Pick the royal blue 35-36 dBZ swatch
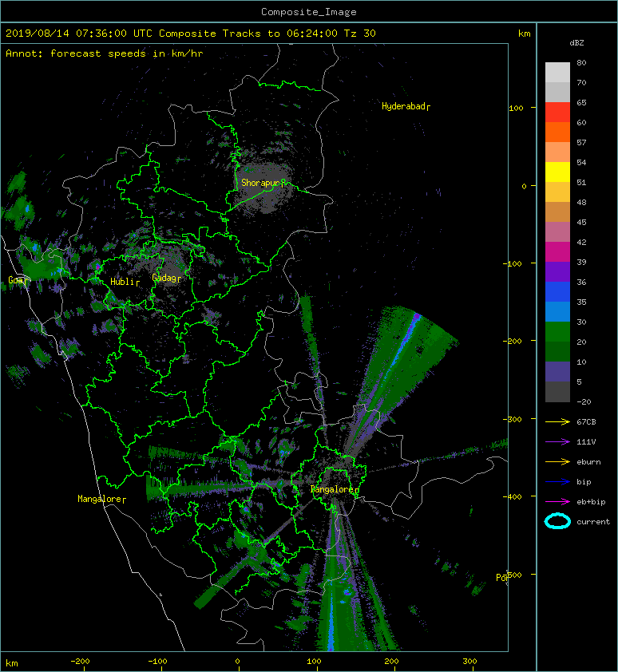Viewport: 618px width, 672px height. coord(557,291)
